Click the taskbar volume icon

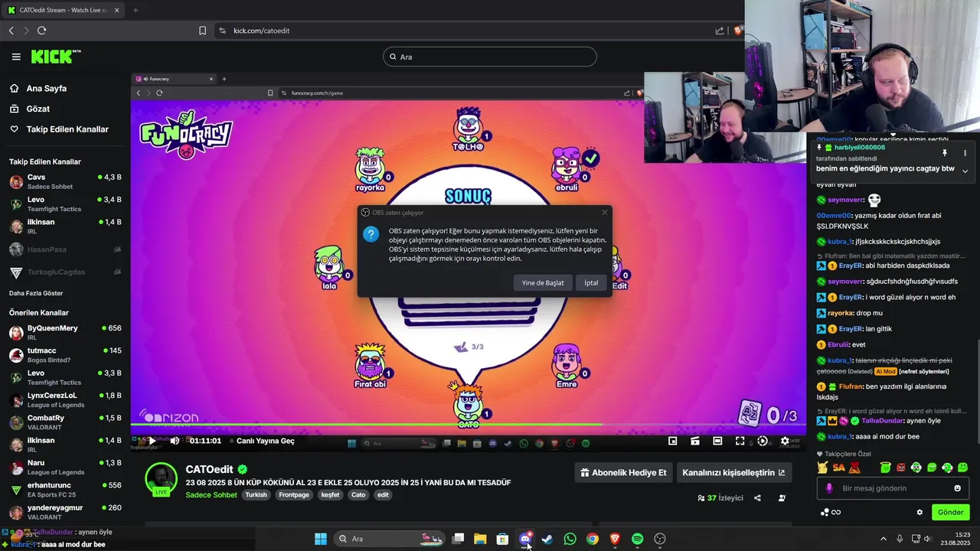coord(927,539)
